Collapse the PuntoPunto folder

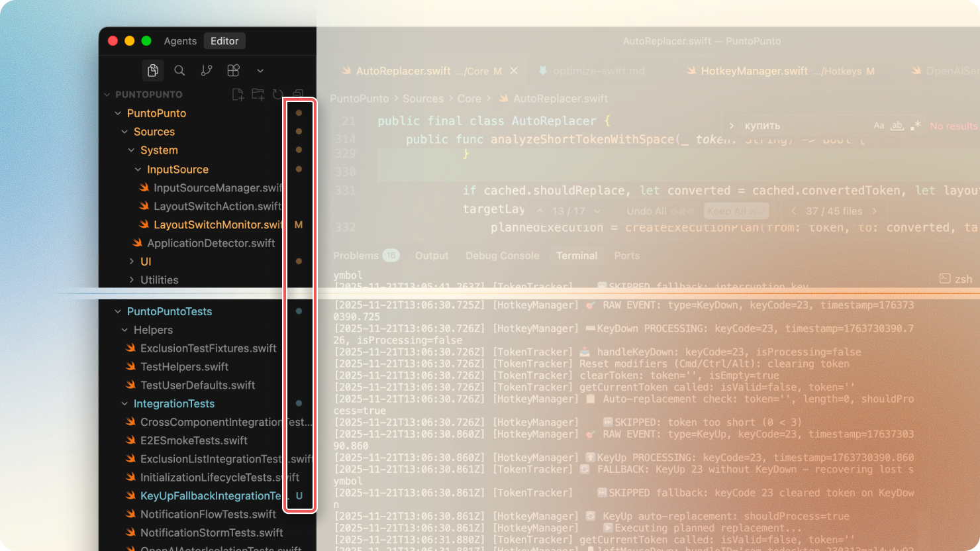coord(118,113)
